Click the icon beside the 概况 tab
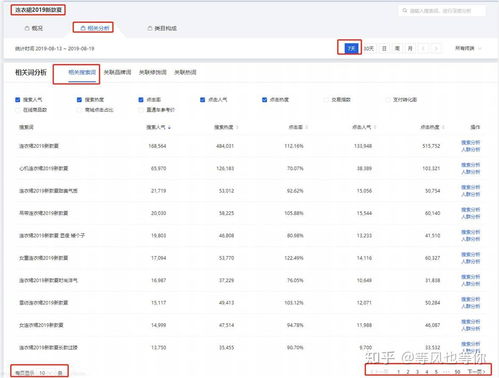The height and width of the screenshot is (378, 499). (27, 28)
